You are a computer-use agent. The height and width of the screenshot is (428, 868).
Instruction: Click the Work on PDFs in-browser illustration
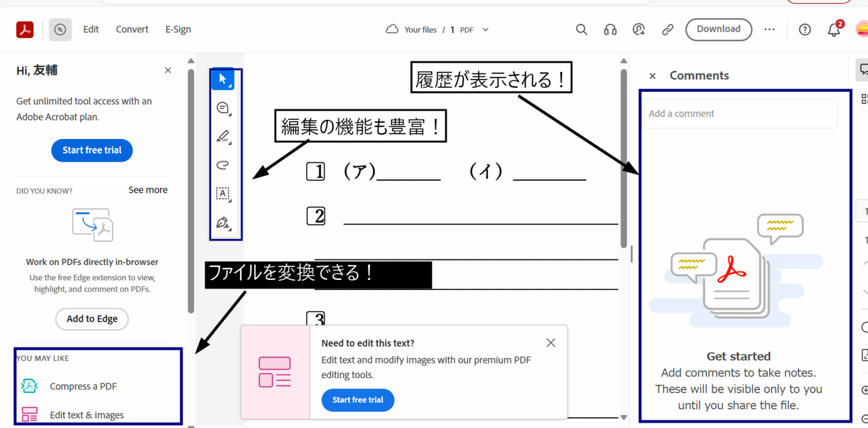click(x=93, y=224)
